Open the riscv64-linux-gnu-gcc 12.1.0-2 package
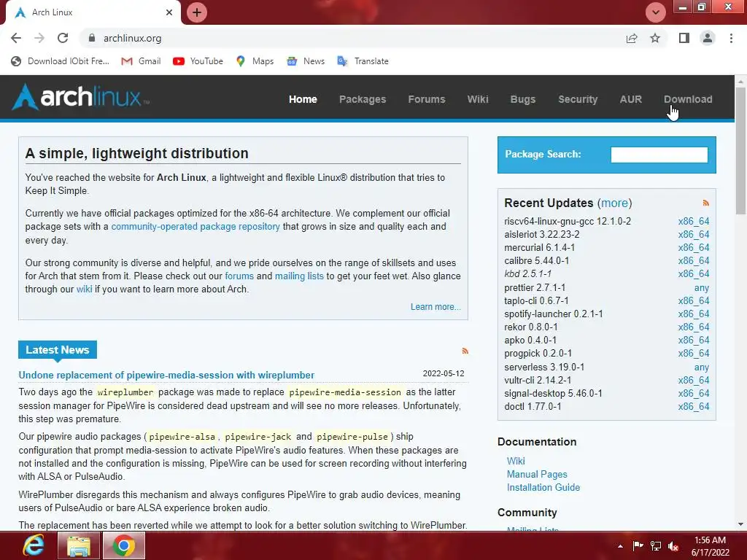This screenshot has width=747, height=560. coord(568,222)
